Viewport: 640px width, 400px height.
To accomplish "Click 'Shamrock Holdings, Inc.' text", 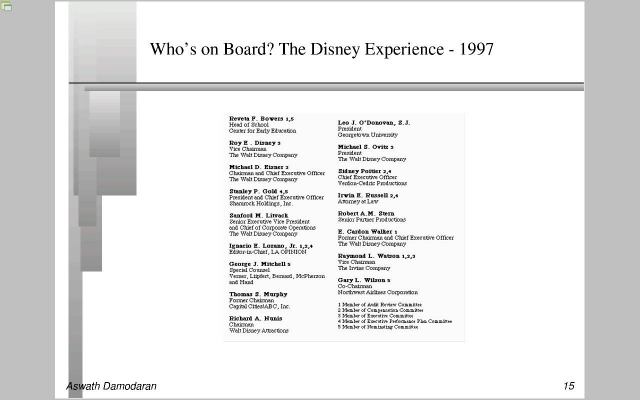I will coord(261,203).
